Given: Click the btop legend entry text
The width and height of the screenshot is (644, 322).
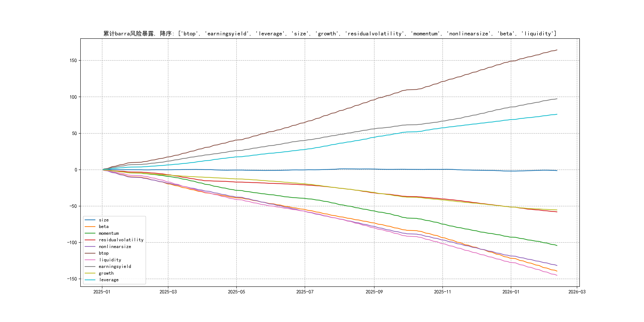Looking at the screenshot, I should coord(104,253).
